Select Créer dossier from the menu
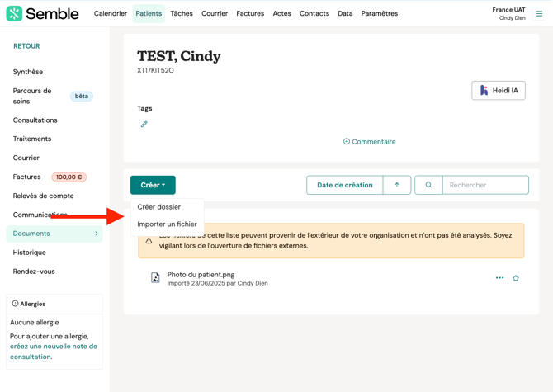The width and height of the screenshot is (553, 392). (x=159, y=207)
